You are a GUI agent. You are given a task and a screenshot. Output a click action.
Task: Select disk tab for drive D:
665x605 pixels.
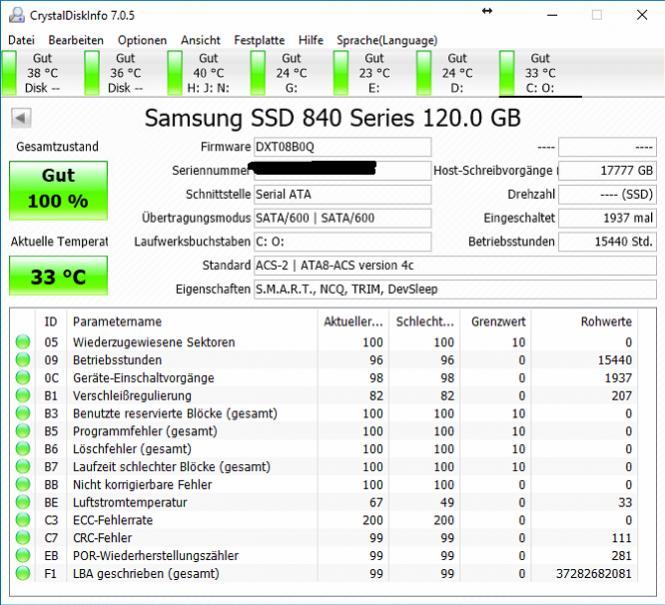(457, 73)
